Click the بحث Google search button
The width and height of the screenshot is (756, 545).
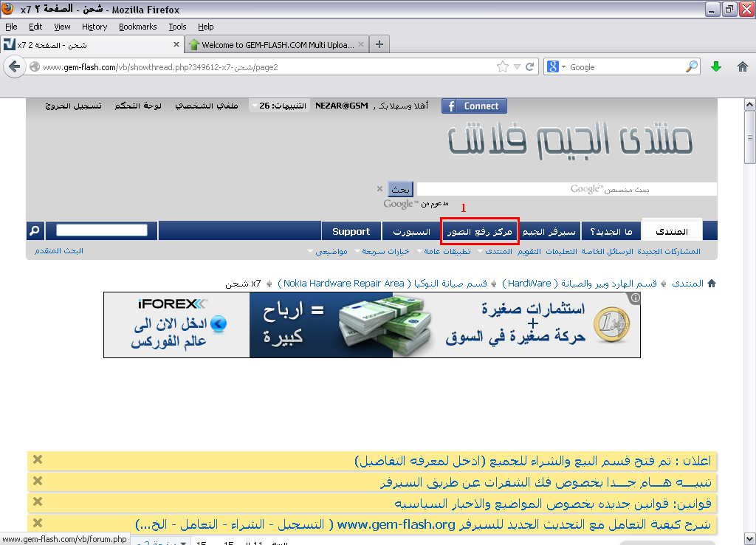point(401,189)
